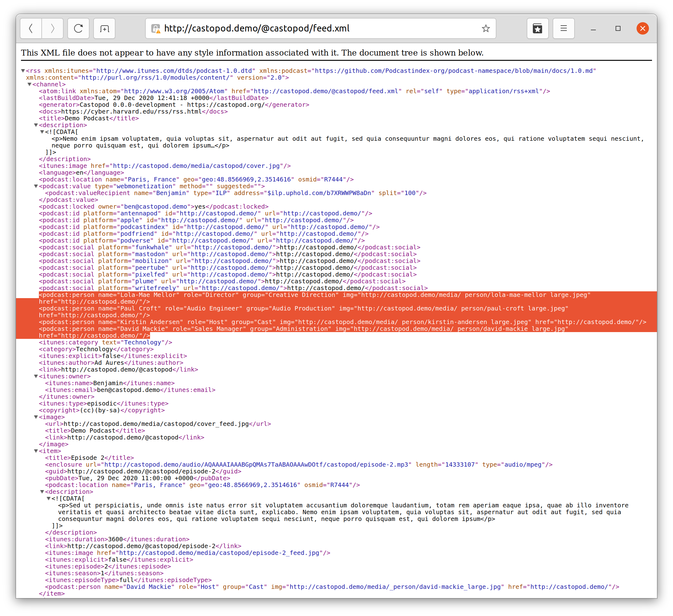
Task: Click the insecure connection lock icon
Action: [156, 29]
